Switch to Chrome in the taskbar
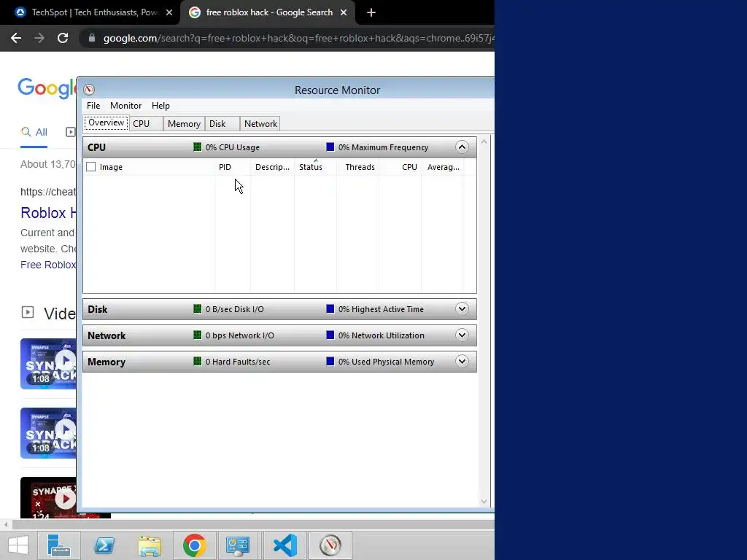This screenshot has width=747, height=560. click(194, 545)
